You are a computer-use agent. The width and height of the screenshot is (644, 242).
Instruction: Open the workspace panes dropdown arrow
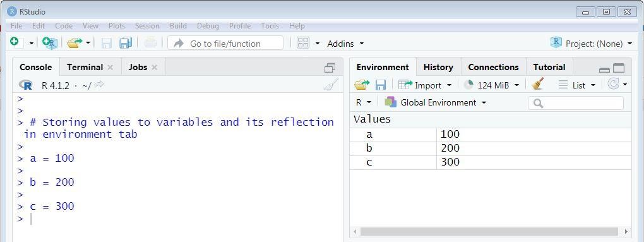317,43
